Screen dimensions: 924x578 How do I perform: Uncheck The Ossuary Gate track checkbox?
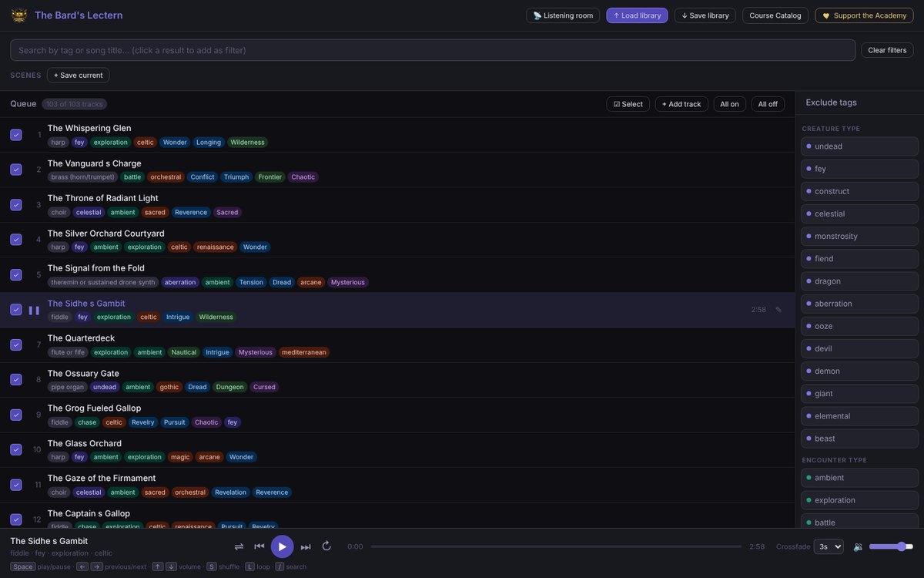[16, 379]
